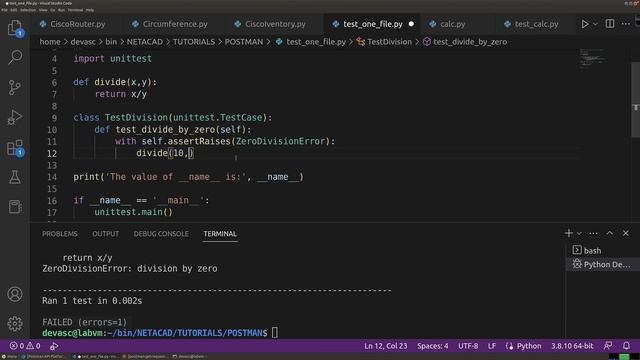
Task: Select the test_one_file.py tab
Action: pyautogui.click(x=373, y=24)
